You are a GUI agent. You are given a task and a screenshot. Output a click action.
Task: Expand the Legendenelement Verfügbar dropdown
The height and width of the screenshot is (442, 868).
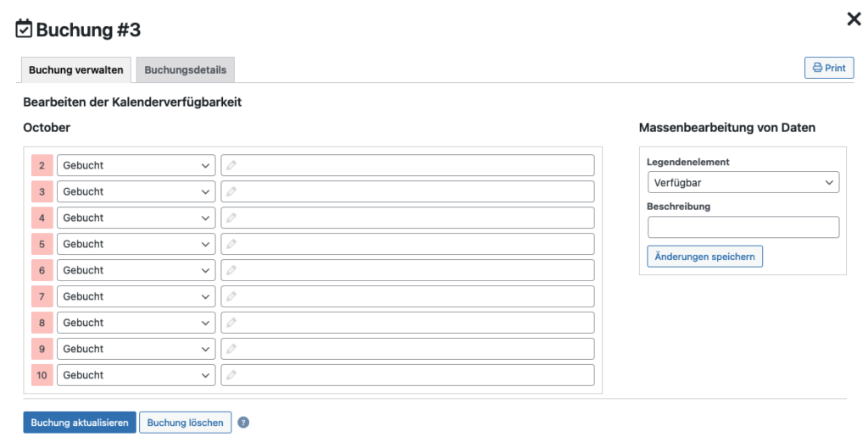pos(743,182)
